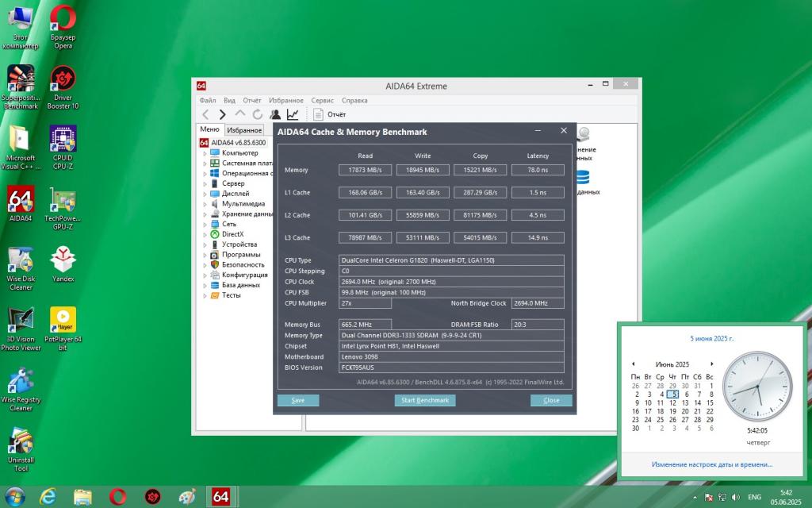Open the Справка menu
This screenshot has width=812, height=508.
point(354,100)
